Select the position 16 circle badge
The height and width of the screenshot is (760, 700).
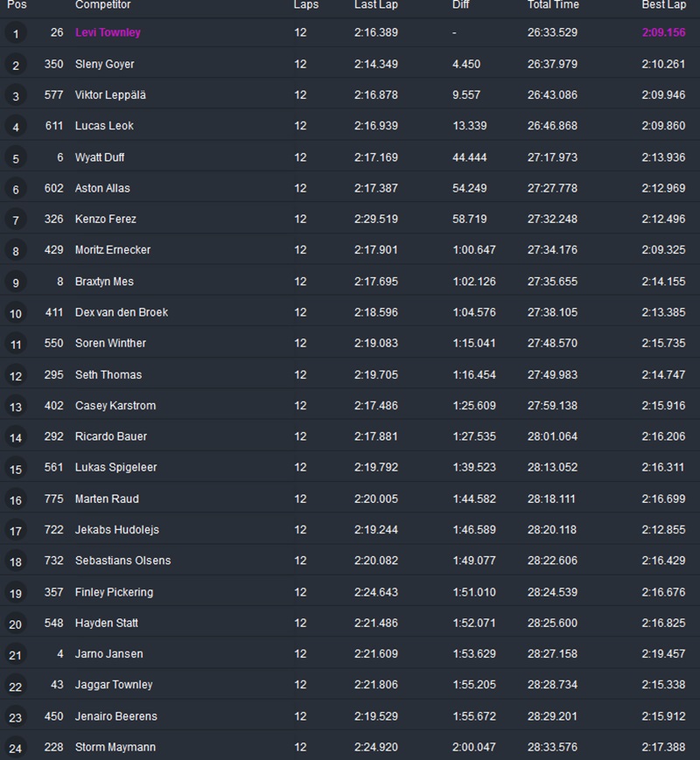tap(16, 500)
